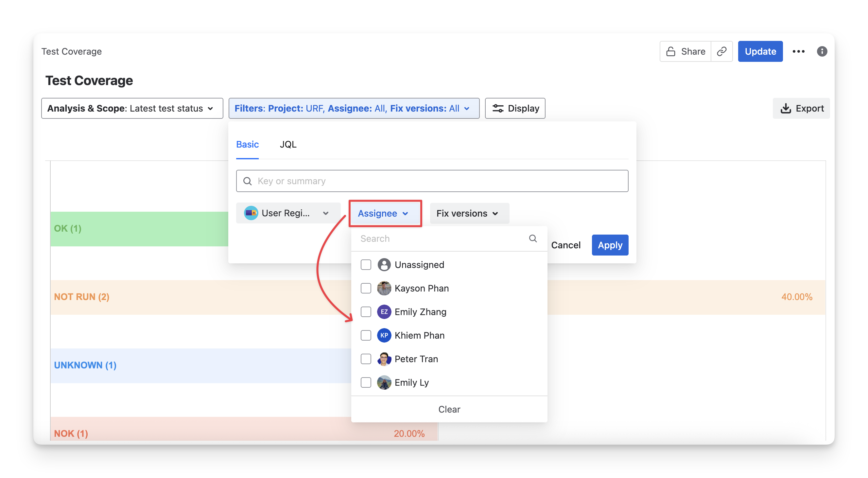
Task: Open the Fix versions dropdown
Action: (x=469, y=213)
